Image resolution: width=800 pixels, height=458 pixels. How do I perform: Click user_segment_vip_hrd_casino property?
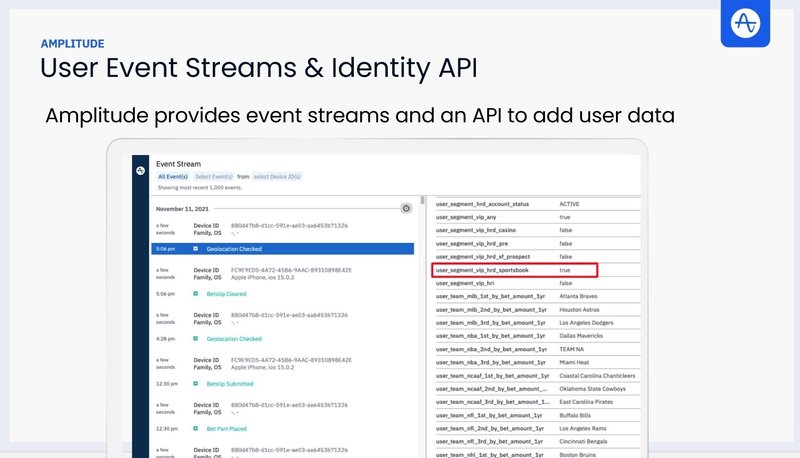[x=476, y=231]
